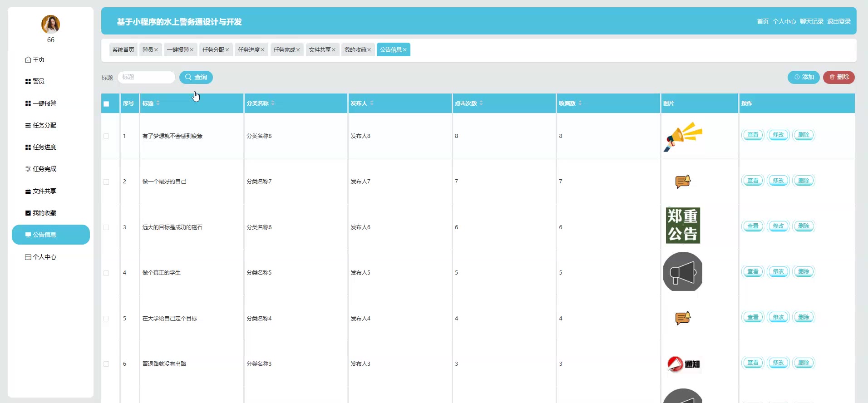
Task: Close the 公告信息 tab using x icon
Action: (x=404, y=50)
